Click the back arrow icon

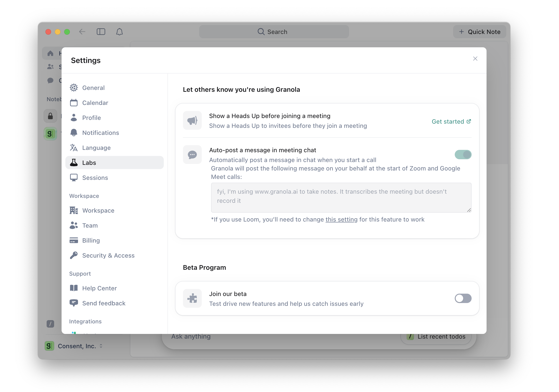[x=82, y=32]
